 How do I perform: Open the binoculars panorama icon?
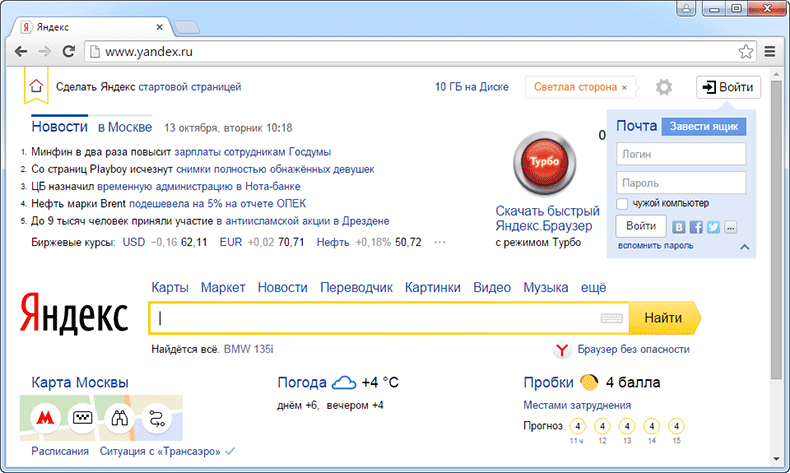[x=119, y=418]
